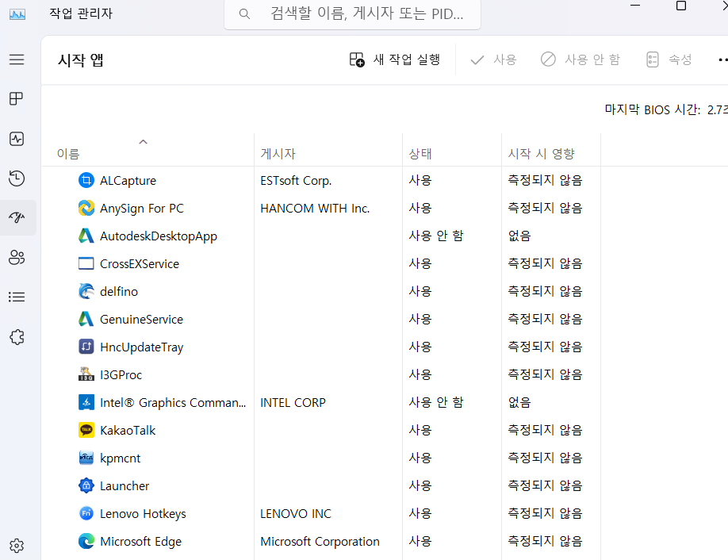Click the Launcher icon

coord(86,485)
